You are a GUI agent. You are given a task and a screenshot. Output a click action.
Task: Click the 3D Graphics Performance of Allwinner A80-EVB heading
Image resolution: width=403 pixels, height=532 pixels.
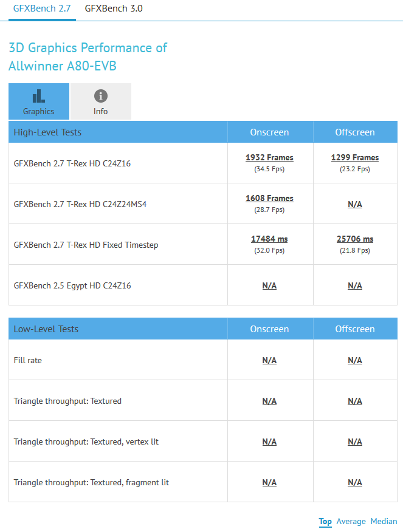pyautogui.click(x=88, y=56)
